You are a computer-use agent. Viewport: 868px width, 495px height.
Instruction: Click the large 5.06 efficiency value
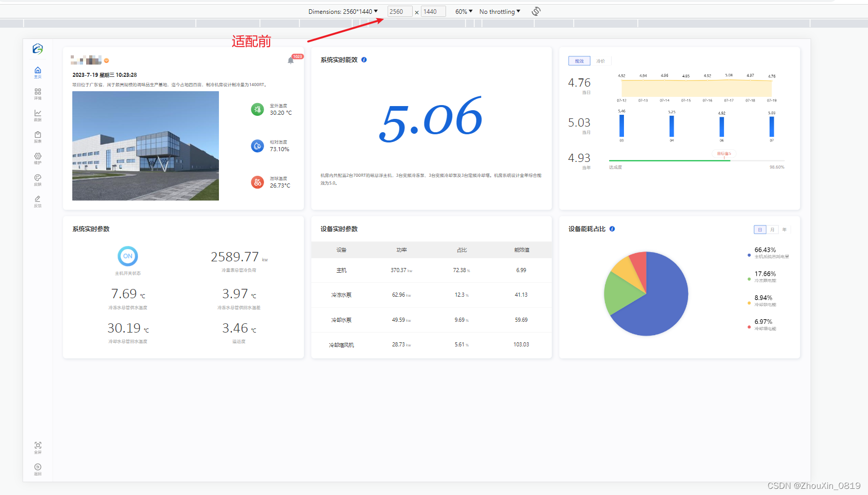(431, 120)
